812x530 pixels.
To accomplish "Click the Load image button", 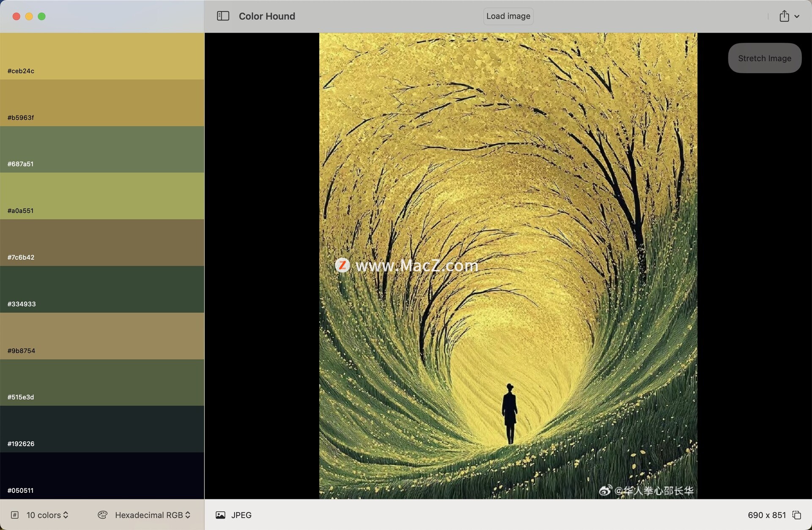I will pyautogui.click(x=508, y=16).
